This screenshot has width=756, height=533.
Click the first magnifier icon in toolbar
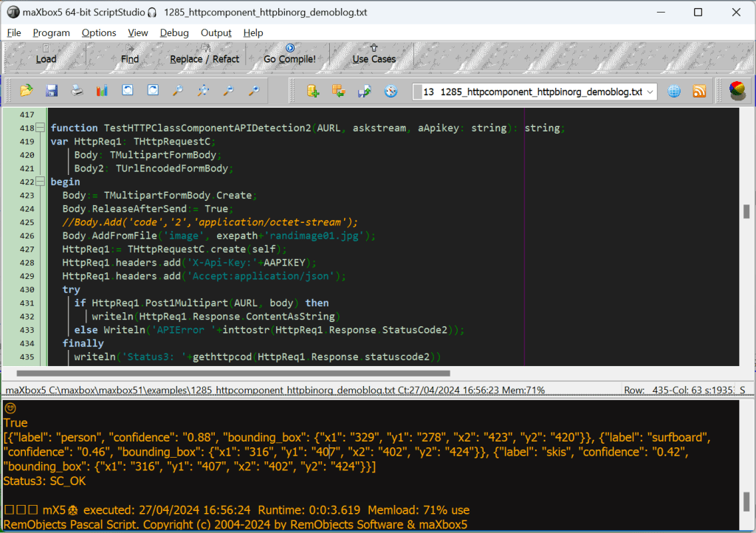(x=177, y=91)
